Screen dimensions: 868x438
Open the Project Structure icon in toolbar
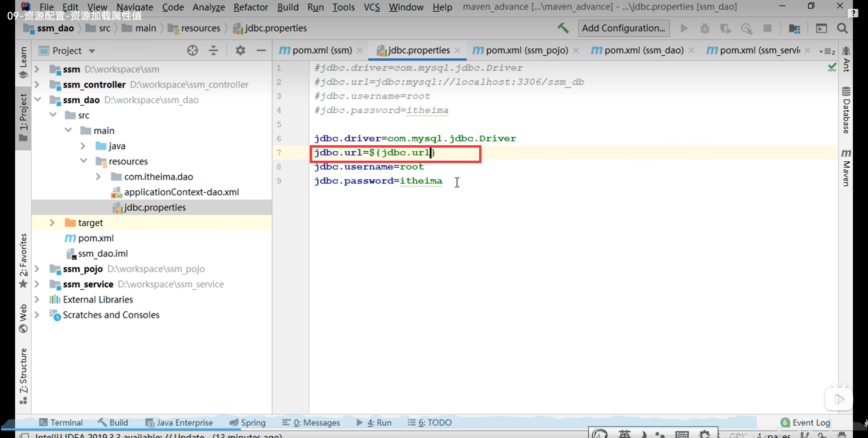pos(794,28)
